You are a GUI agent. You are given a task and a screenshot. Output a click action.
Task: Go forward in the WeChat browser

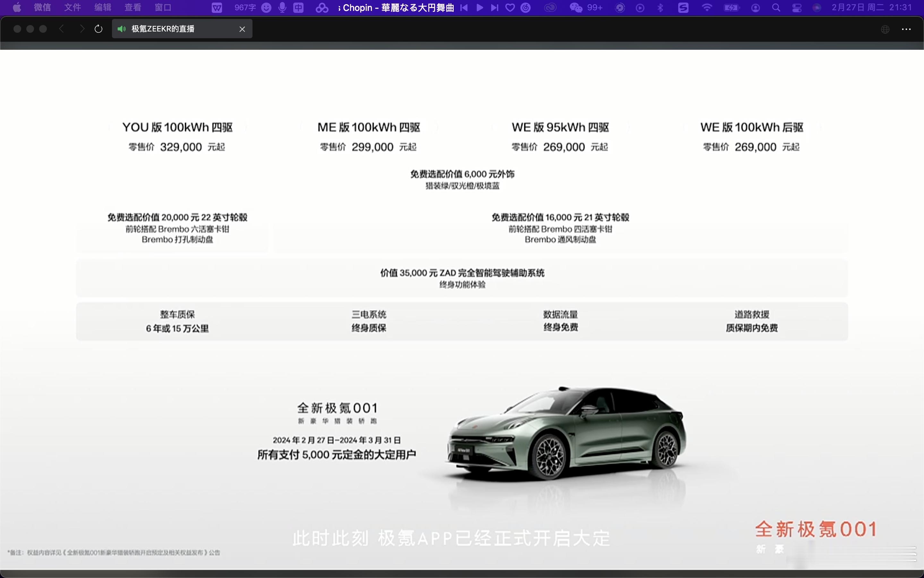[x=82, y=29]
